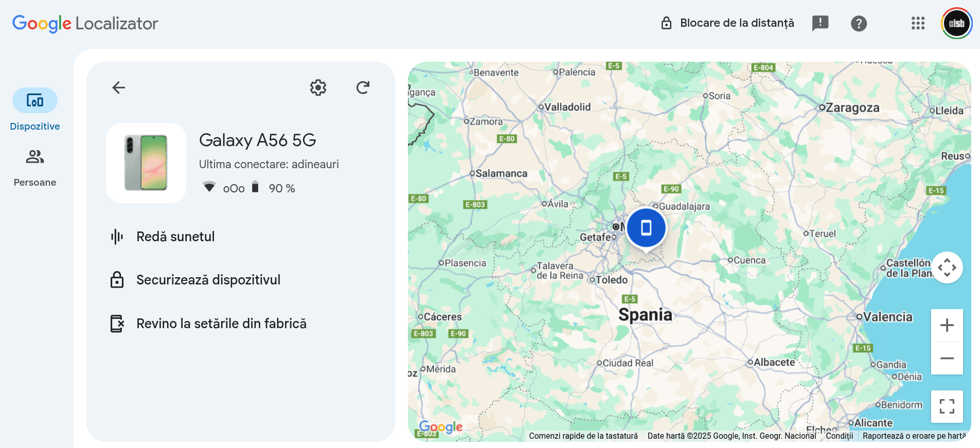
Task: Open map camera movement controls
Action: click(947, 267)
